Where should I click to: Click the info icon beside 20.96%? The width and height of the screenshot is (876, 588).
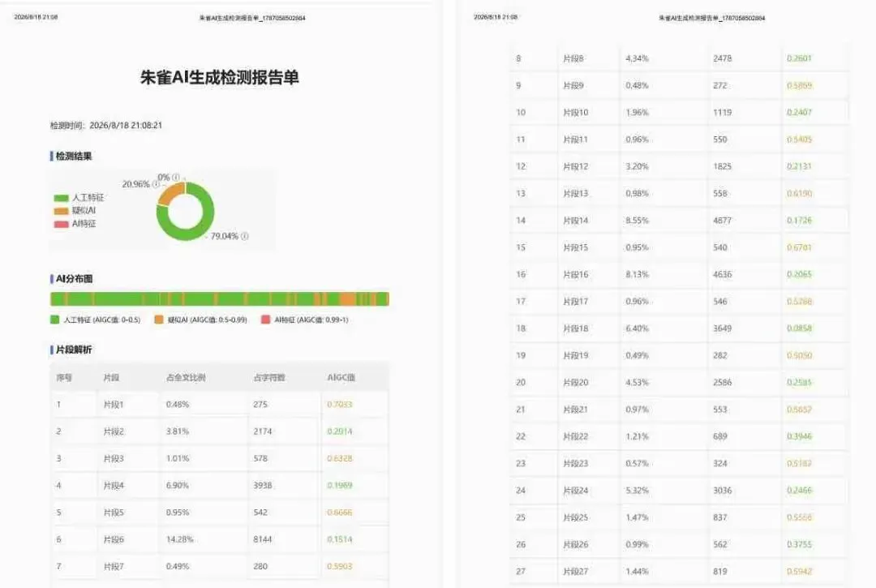pos(156,184)
